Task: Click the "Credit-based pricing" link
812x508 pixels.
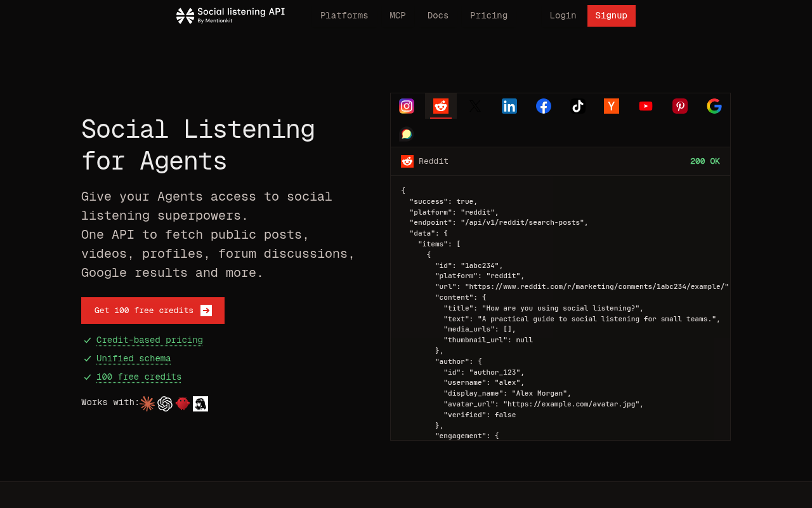Action: [x=150, y=340]
